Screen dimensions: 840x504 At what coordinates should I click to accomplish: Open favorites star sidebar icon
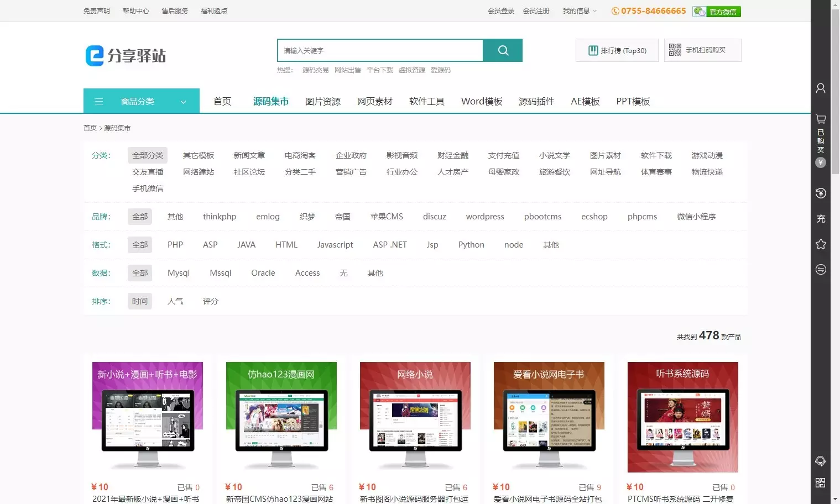coord(821,244)
